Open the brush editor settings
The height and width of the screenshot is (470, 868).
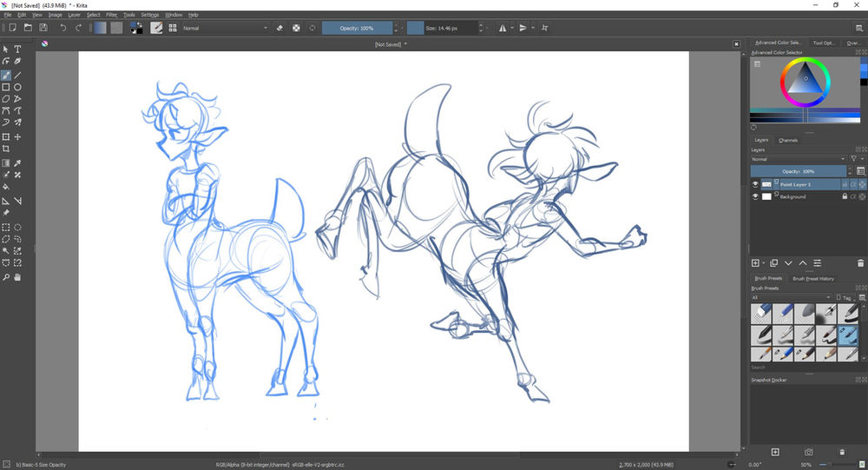coord(156,28)
